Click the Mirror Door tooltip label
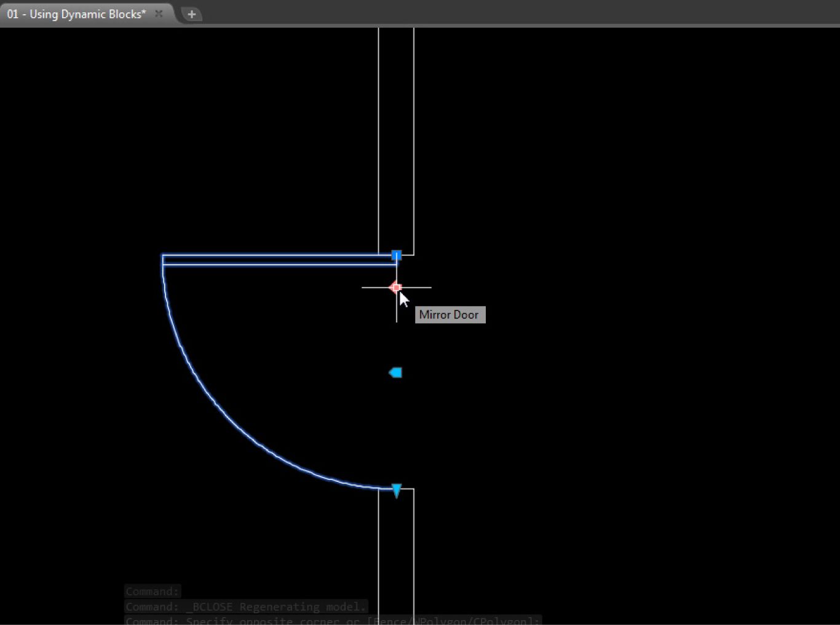The image size is (840, 625). [450, 315]
